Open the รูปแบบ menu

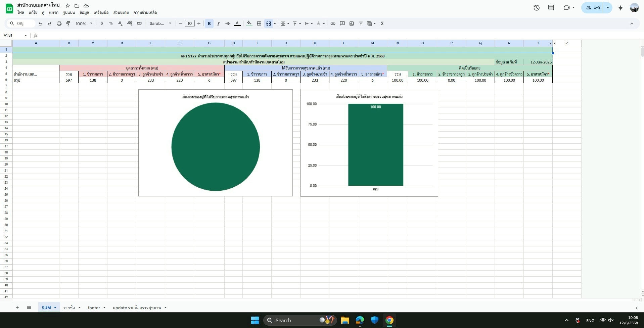click(69, 12)
